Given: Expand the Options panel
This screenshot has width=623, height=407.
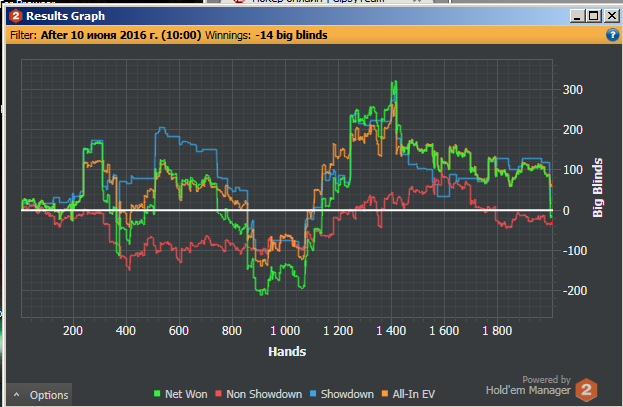Looking at the screenshot, I should [x=40, y=395].
